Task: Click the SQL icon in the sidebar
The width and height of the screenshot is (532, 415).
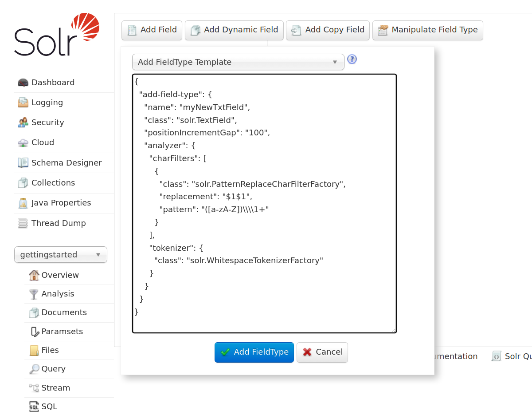Action: click(33, 407)
